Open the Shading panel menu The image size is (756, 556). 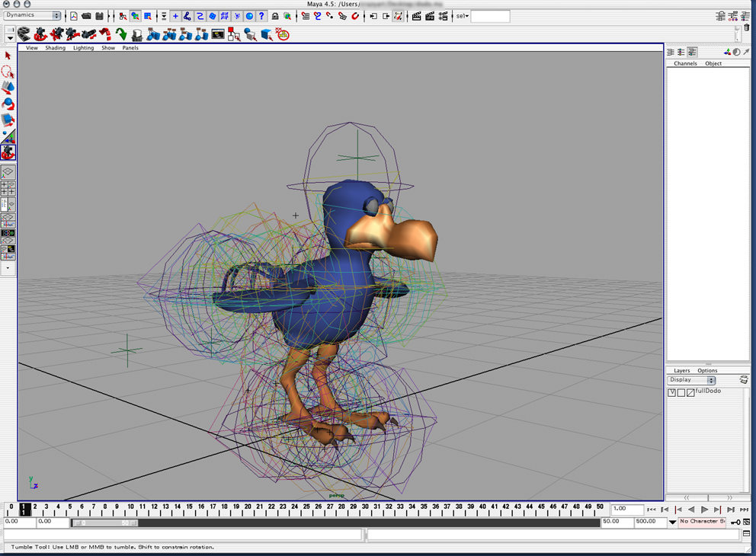[x=55, y=48]
